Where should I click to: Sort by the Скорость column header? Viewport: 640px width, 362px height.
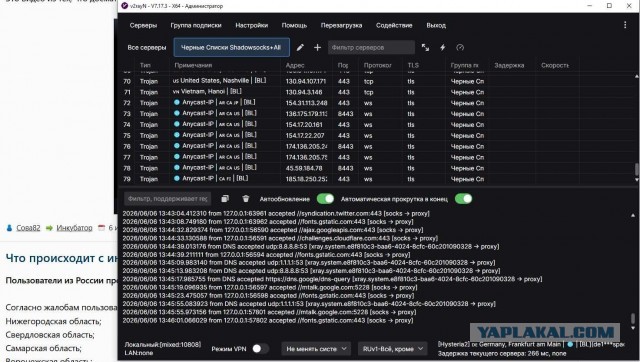[555, 65]
